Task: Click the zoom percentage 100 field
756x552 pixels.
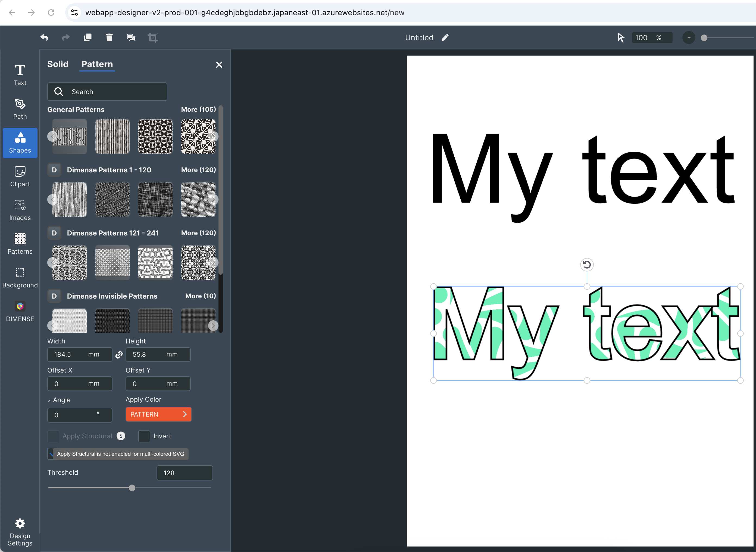Action: tap(652, 38)
